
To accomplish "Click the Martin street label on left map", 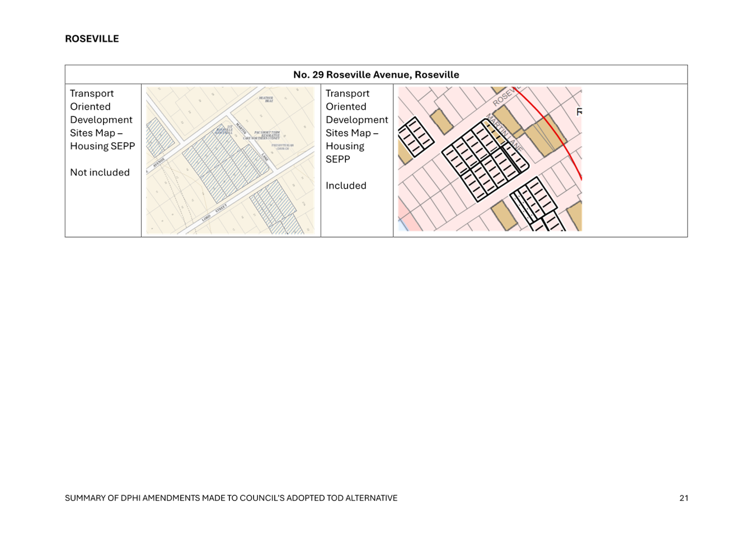I will (x=241, y=129).
